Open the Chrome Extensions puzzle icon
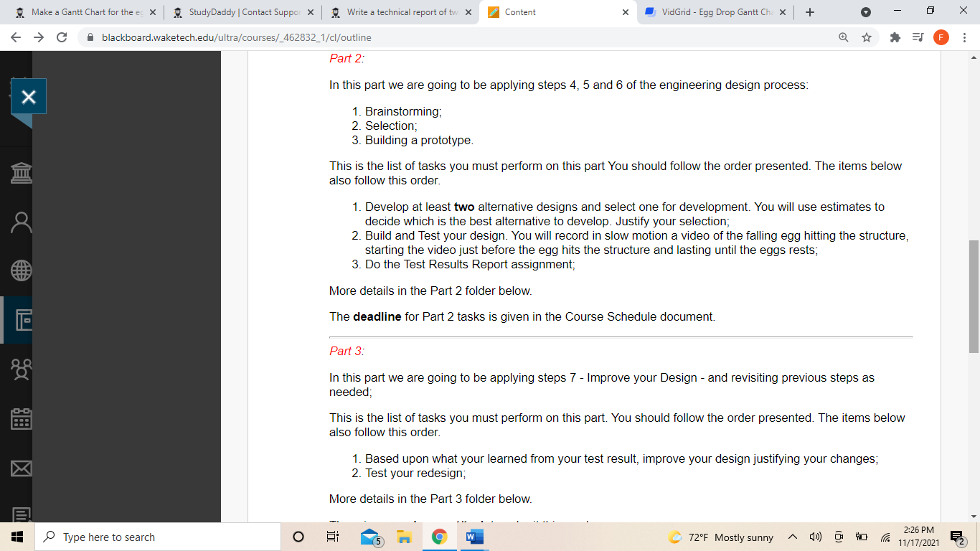The width and height of the screenshot is (980, 551). point(895,37)
